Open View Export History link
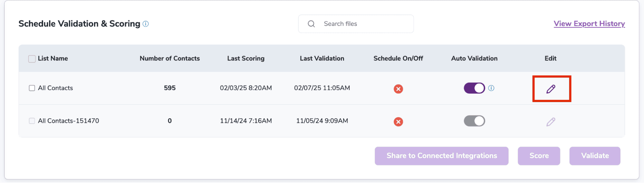The image size is (644, 183). pos(589,24)
